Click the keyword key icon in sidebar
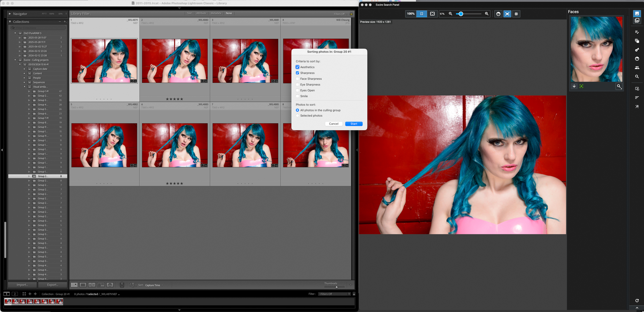644x312 pixels. tap(637, 50)
